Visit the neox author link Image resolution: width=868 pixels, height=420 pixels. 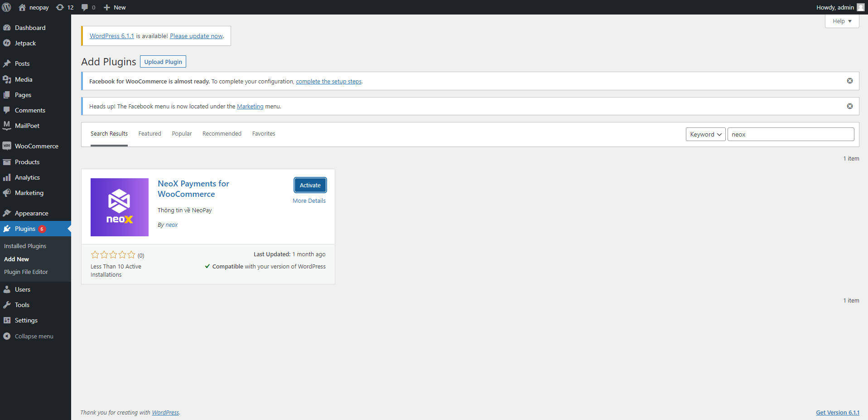(172, 225)
